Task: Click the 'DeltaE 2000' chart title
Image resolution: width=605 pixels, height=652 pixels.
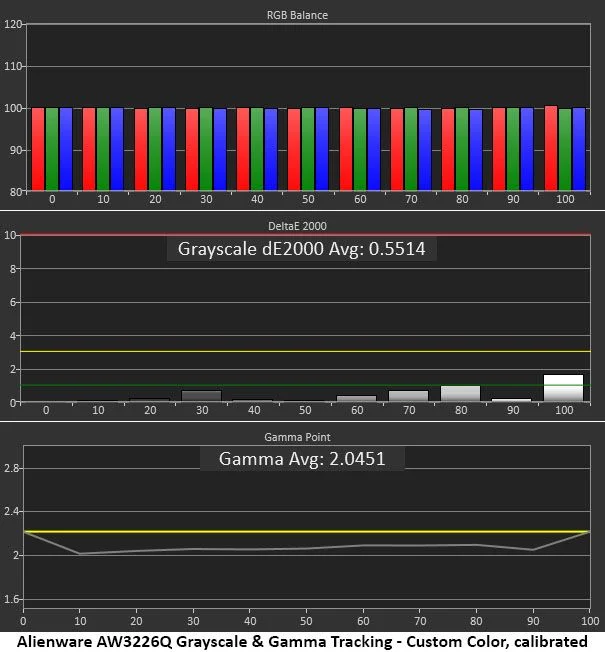Action: tap(297, 226)
